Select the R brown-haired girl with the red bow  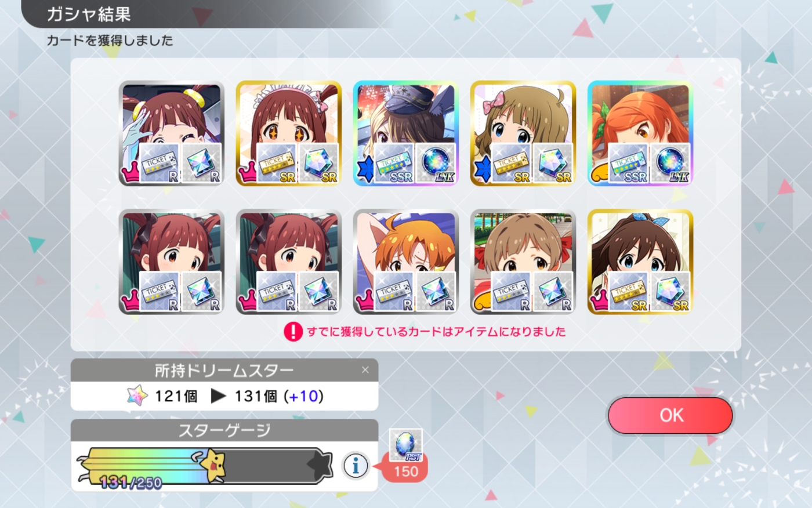point(523,262)
